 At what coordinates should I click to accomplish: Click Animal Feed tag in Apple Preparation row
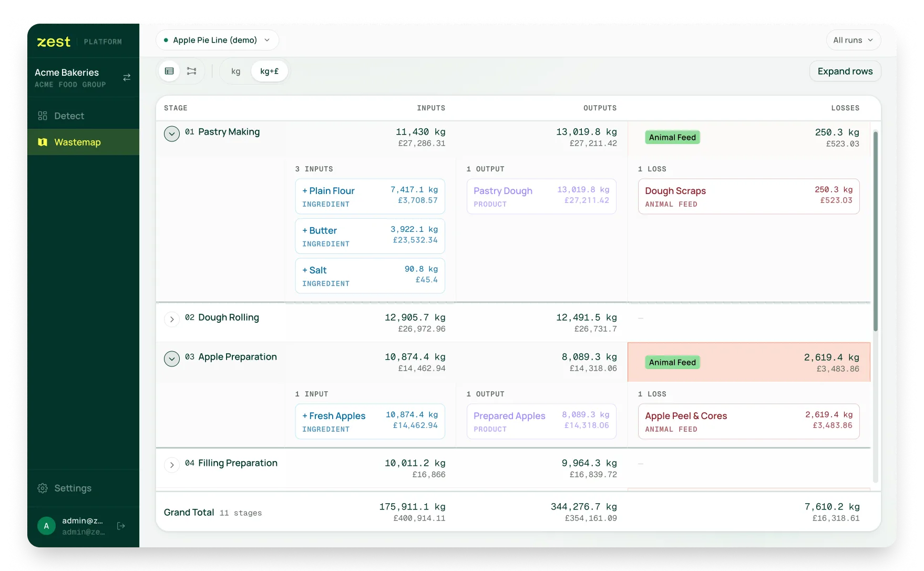(x=672, y=362)
